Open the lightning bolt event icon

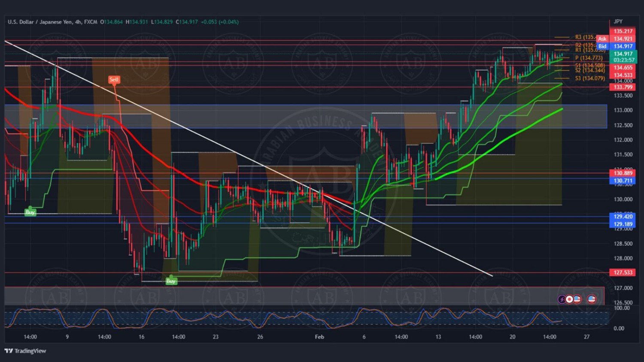[x=562, y=299]
